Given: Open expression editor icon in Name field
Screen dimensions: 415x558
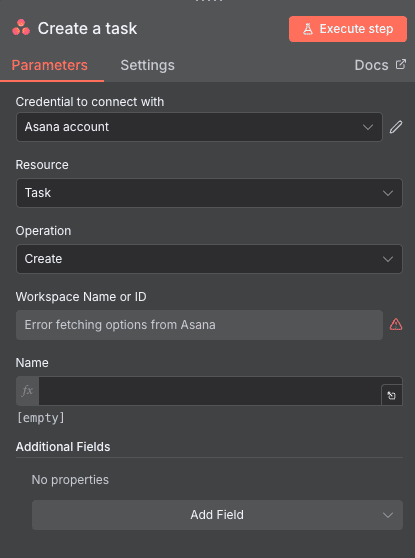Looking at the screenshot, I should point(392,395).
